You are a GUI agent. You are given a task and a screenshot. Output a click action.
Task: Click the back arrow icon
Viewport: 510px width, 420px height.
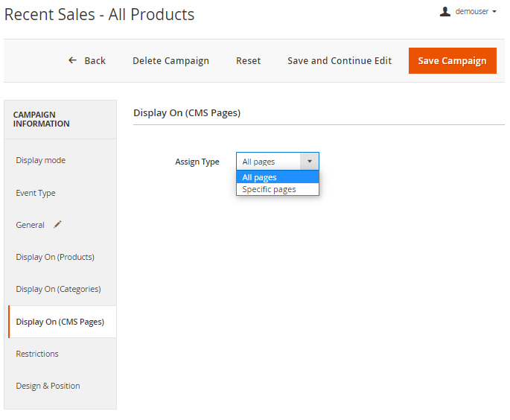coord(72,60)
